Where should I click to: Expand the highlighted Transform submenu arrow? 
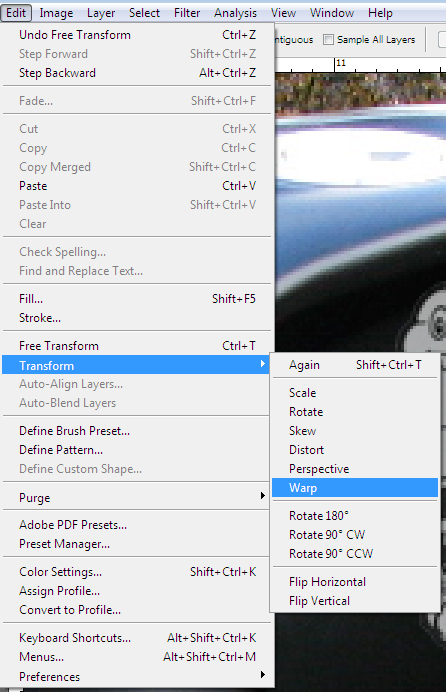tap(262, 364)
